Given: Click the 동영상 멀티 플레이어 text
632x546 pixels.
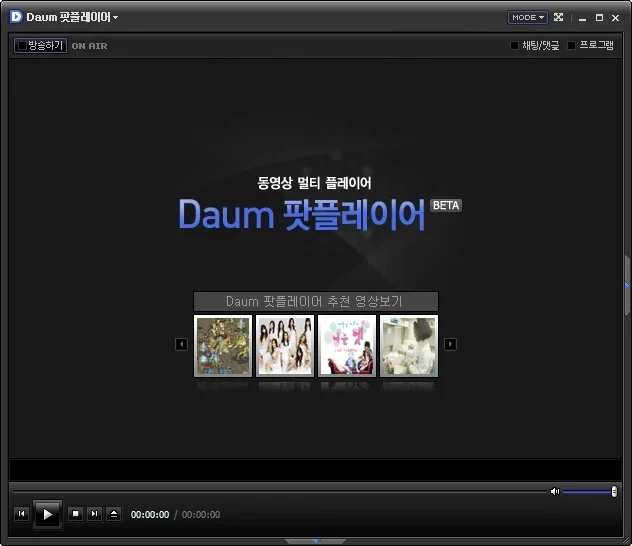Looking at the screenshot, I should click(x=314, y=183).
